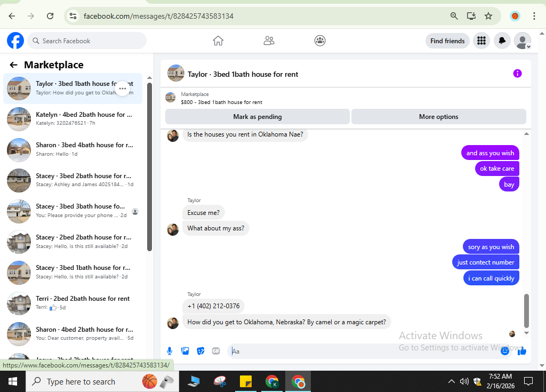Click conversation info icon in chat header
Viewport: 546px width, 392px height.
517,74
